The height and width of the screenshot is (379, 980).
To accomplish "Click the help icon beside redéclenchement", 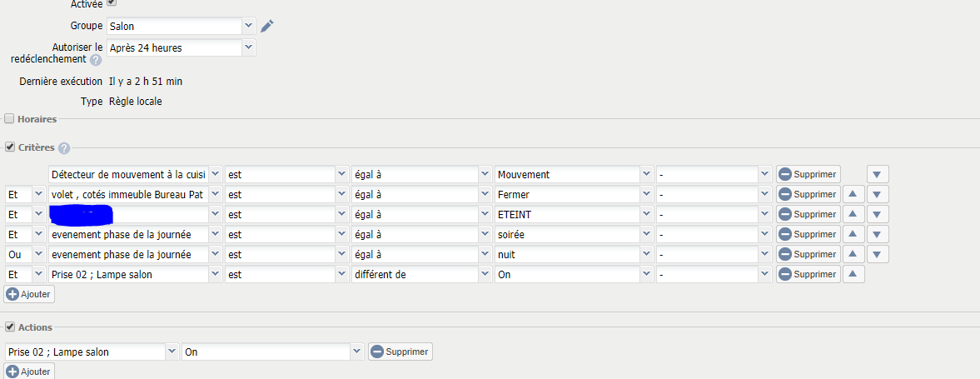I will (96, 60).
